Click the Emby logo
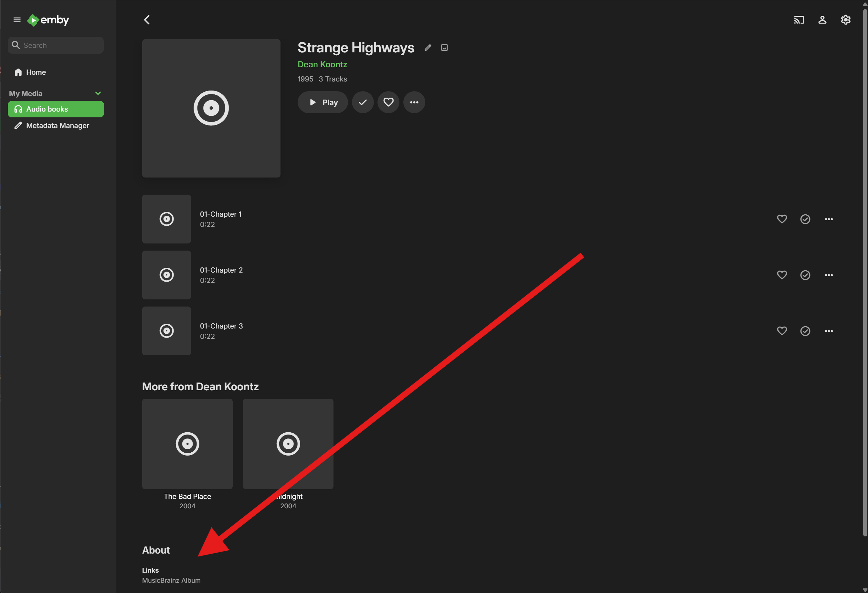 pyautogui.click(x=48, y=20)
